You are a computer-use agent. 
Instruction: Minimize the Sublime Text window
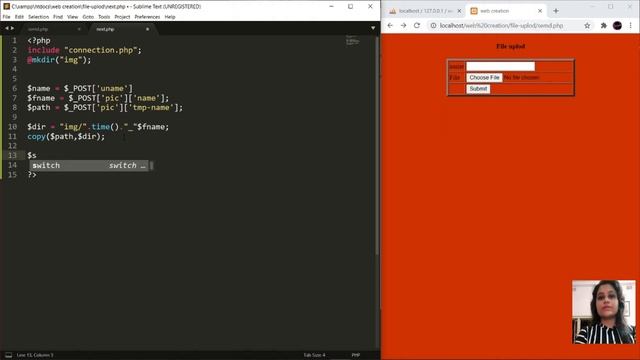pyautogui.click(x=331, y=7)
